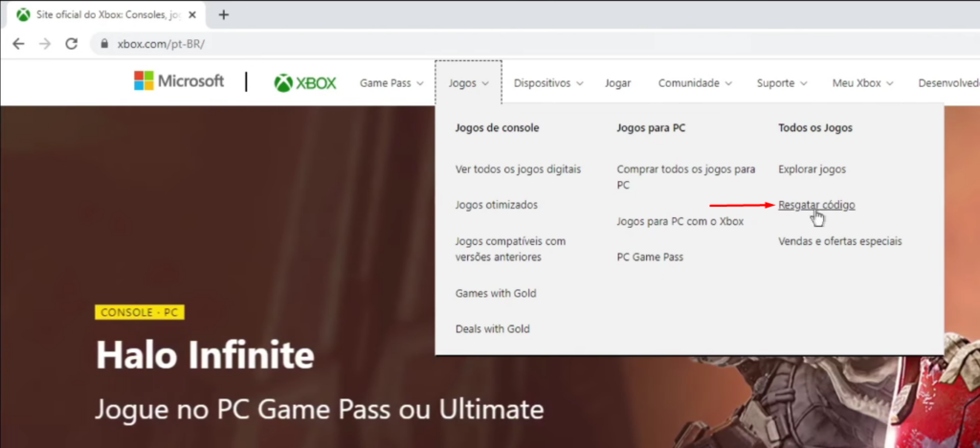Screen dimensions: 980x448
Task: Open Explorar jogos link
Action: tap(812, 169)
